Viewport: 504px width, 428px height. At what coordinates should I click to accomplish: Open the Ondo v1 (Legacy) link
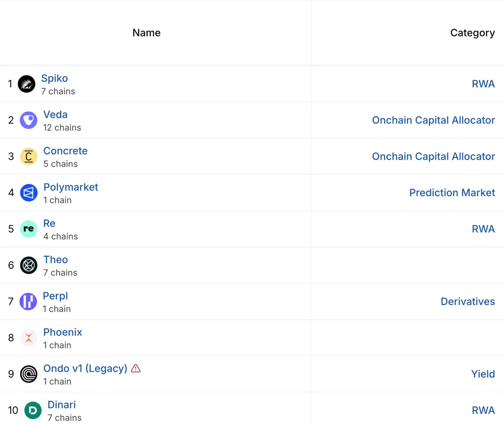click(x=85, y=368)
